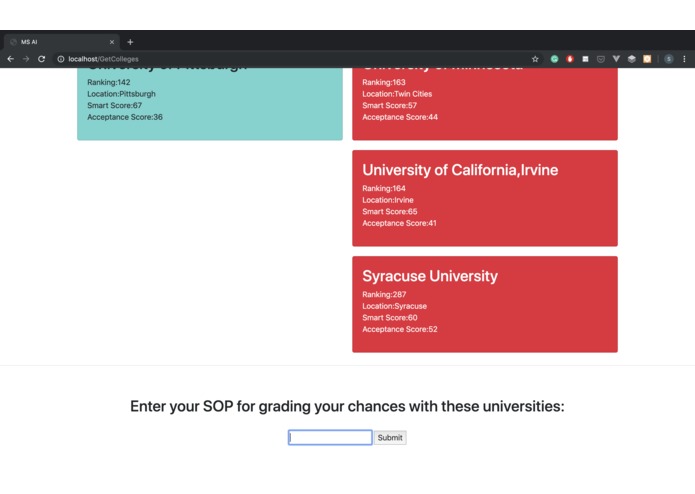Viewport: 695px width, 494px height.
Task: Reload the page with the refresh icon
Action: pos(42,59)
